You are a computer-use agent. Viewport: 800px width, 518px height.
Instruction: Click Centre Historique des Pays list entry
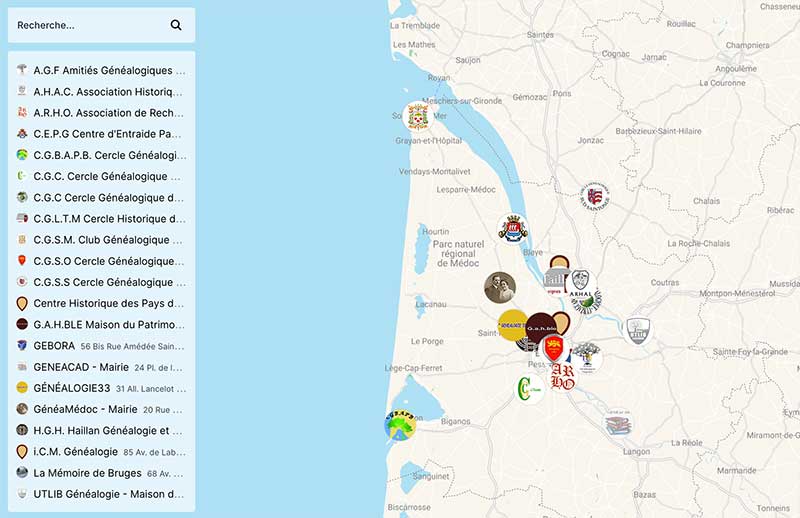click(102, 304)
